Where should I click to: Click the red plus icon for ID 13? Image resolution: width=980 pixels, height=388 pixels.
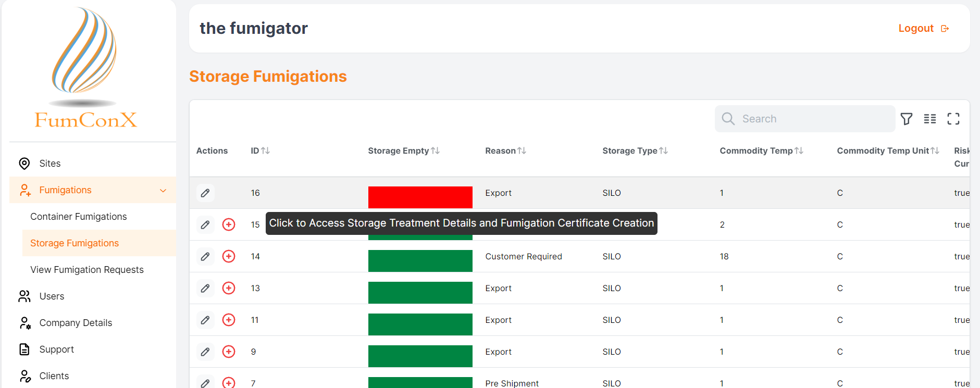(229, 288)
